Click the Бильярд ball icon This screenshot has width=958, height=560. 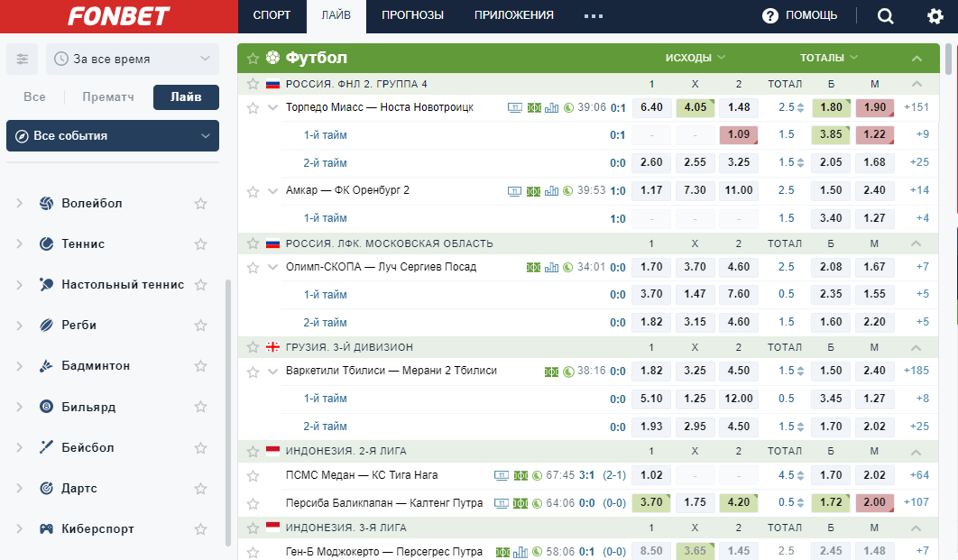point(46,407)
